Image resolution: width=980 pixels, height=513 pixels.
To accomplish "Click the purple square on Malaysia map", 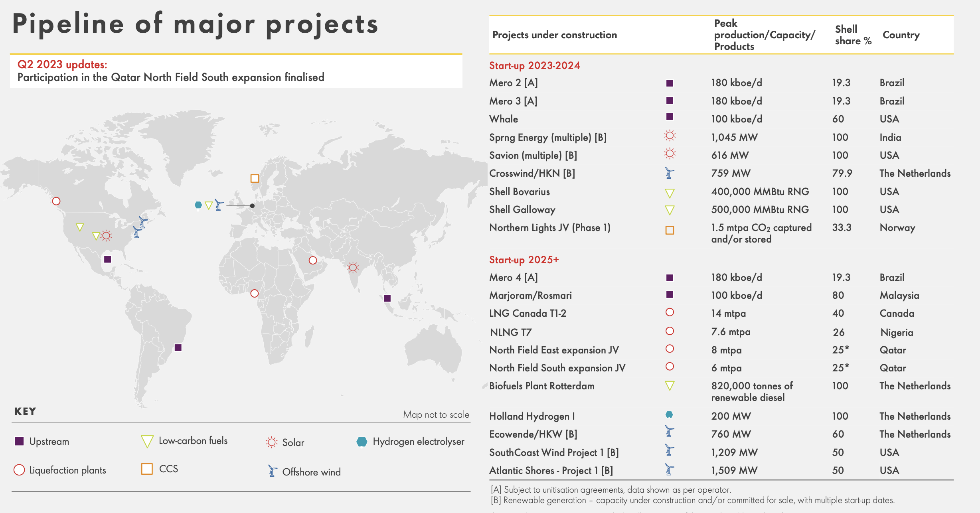I will click(387, 298).
